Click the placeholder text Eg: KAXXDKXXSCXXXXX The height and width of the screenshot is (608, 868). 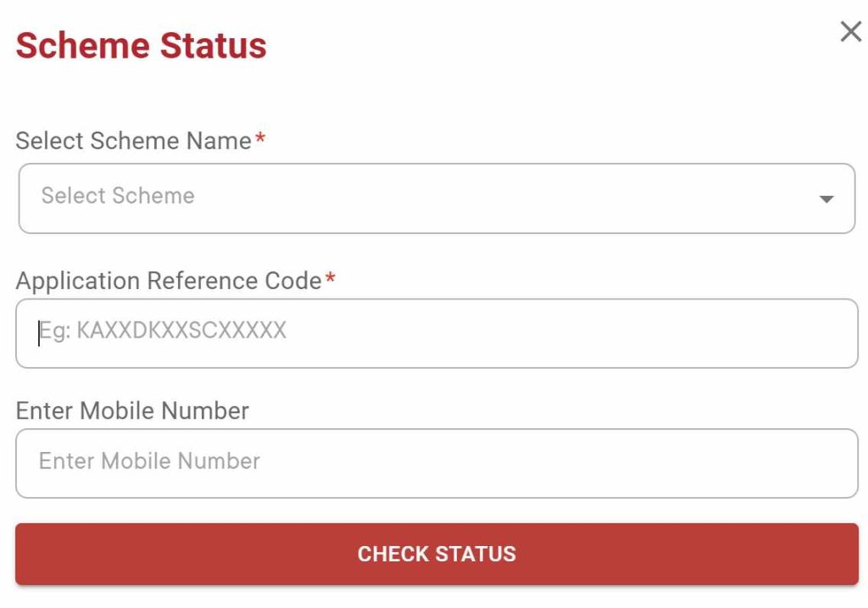tap(162, 332)
